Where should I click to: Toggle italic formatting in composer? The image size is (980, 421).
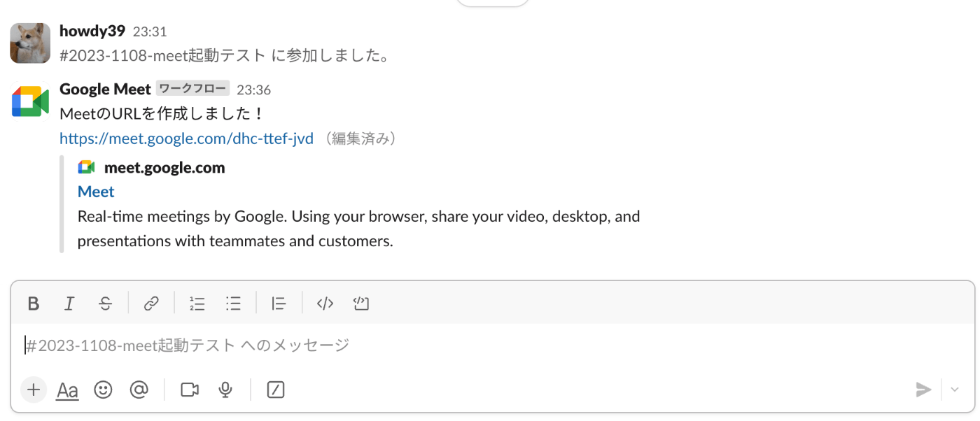(x=69, y=303)
